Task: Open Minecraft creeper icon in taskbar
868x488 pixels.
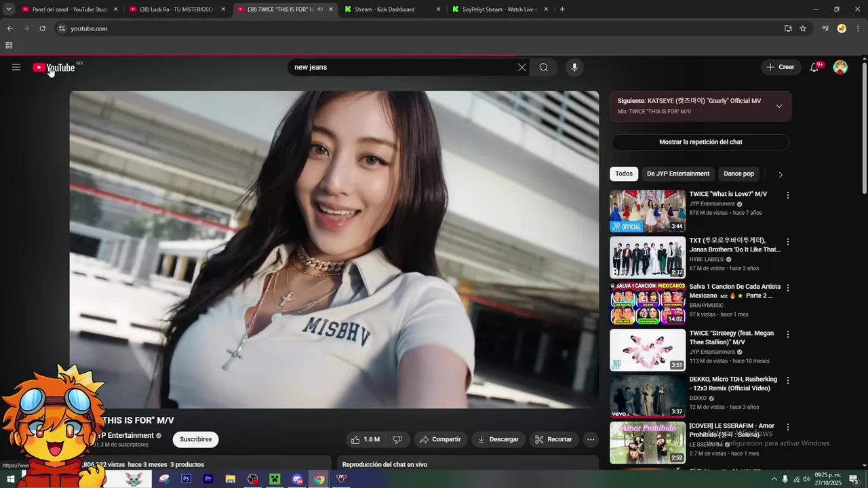Action: [275, 479]
